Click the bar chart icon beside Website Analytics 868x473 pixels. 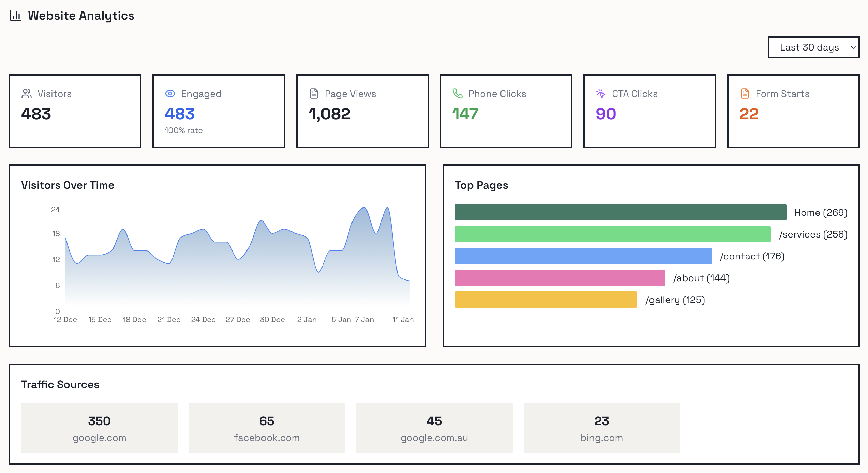coord(15,15)
